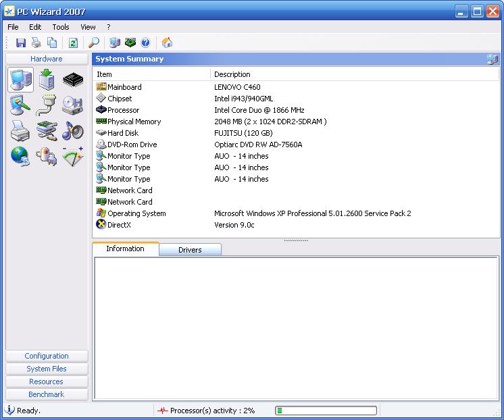Click the toolbar drag handle grip
This screenshot has height=420, width=504.
point(7,43)
